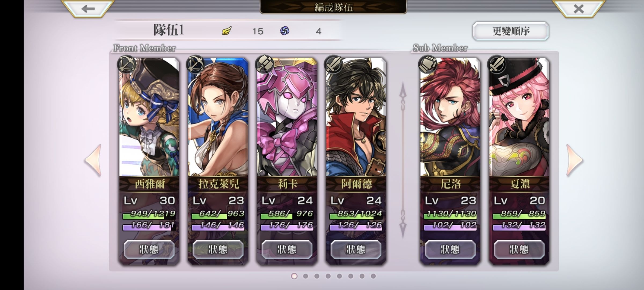The image size is (644, 290).
Task: Tap the back arrow icon
Action: pyautogui.click(x=88, y=9)
